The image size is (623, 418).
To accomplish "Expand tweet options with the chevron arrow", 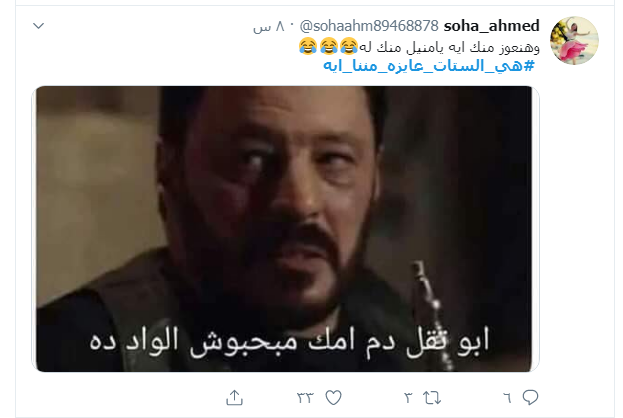I will coord(39,26).
